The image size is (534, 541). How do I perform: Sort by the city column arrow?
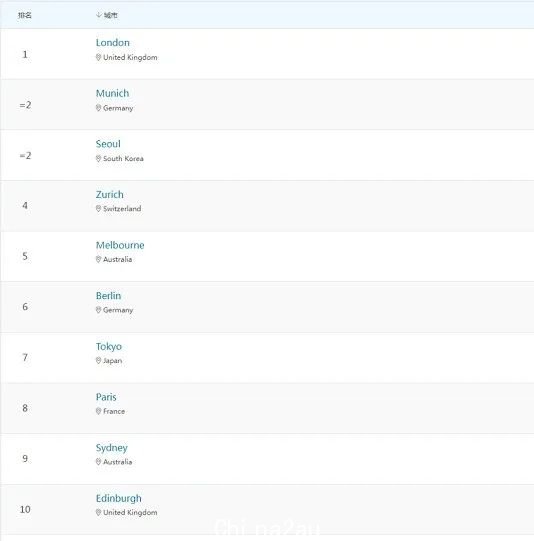(x=99, y=15)
